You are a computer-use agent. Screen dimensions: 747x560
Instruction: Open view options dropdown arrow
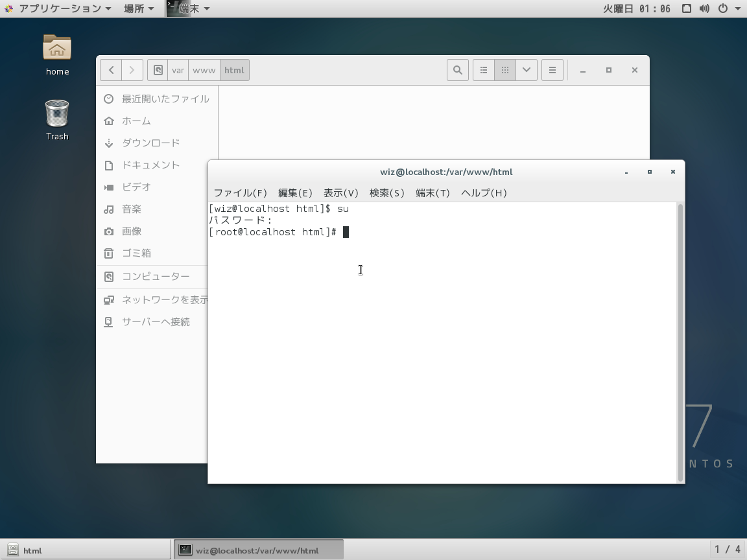[527, 70]
